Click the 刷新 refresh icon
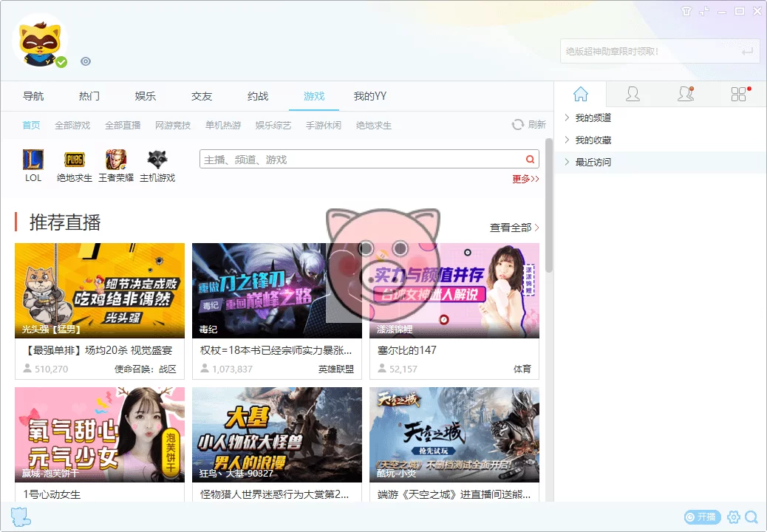The width and height of the screenshot is (767, 532). tap(517, 125)
